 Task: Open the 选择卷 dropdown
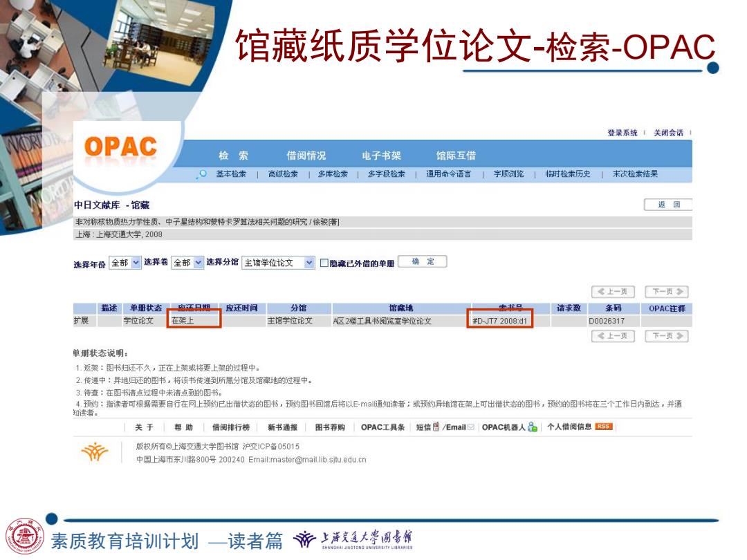click(x=187, y=263)
